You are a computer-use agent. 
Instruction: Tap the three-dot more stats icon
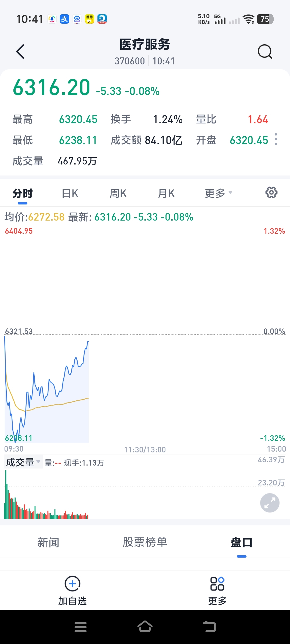[x=276, y=139]
